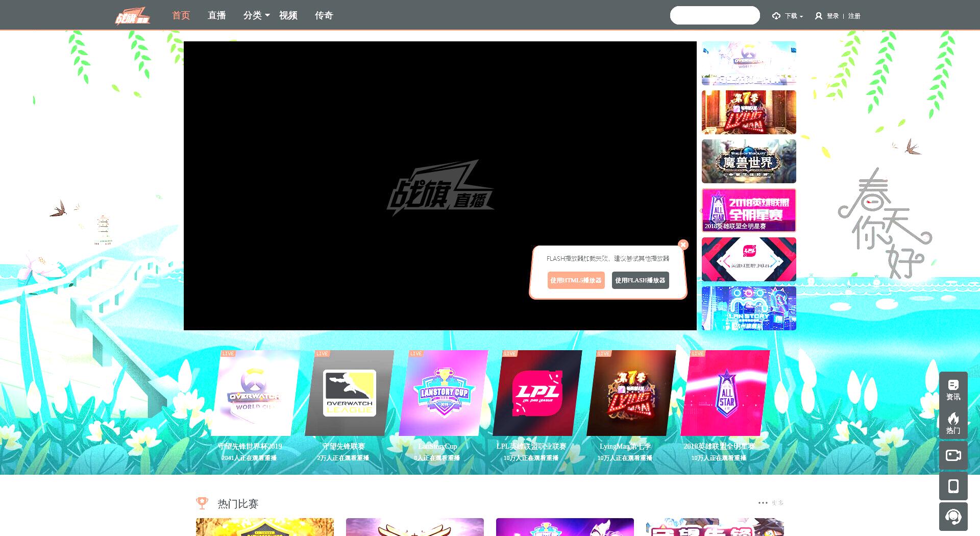Click the camera broadcast floating icon
The height and width of the screenshot is (536, 980).
pyautogui.click(x=953, y=455)
